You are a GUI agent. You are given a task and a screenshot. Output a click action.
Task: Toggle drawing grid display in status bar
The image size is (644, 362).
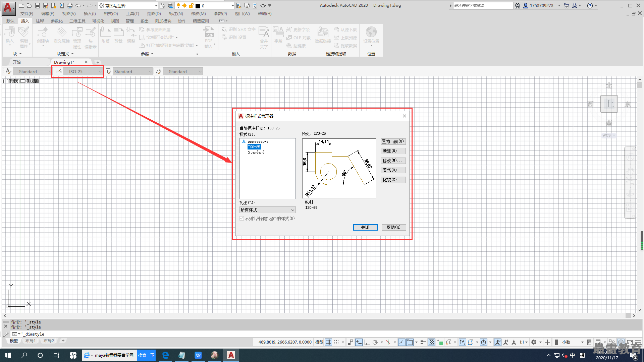coord(328,342)
